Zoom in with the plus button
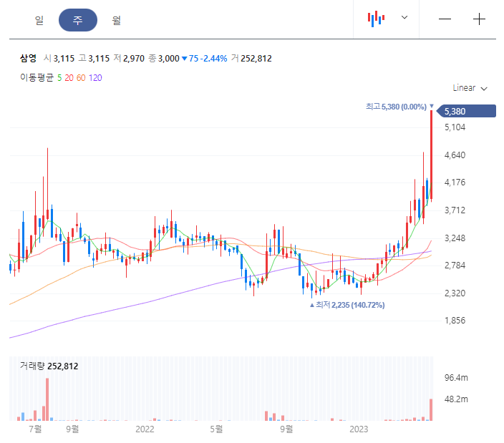 point(479,19)
